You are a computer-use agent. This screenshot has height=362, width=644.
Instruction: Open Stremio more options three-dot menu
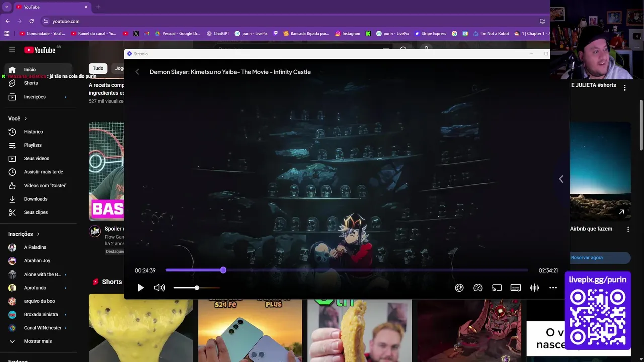click(553, 288)
